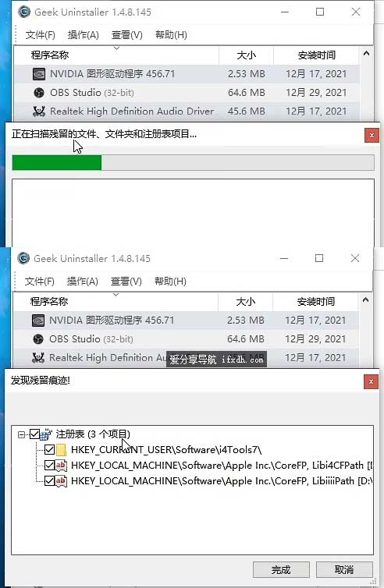384x588 pixels.
Task: Click Realtek audio driver icon in upper list
Action: 39,111
